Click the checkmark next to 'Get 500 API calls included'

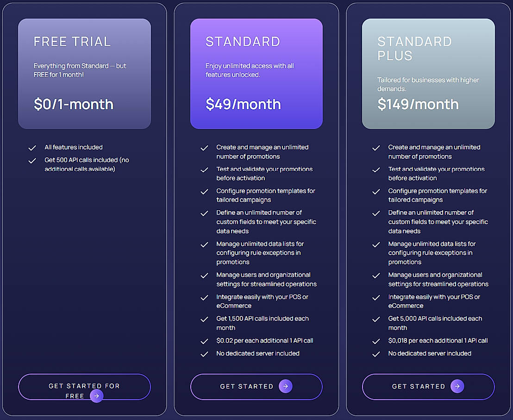coord(32,161)
